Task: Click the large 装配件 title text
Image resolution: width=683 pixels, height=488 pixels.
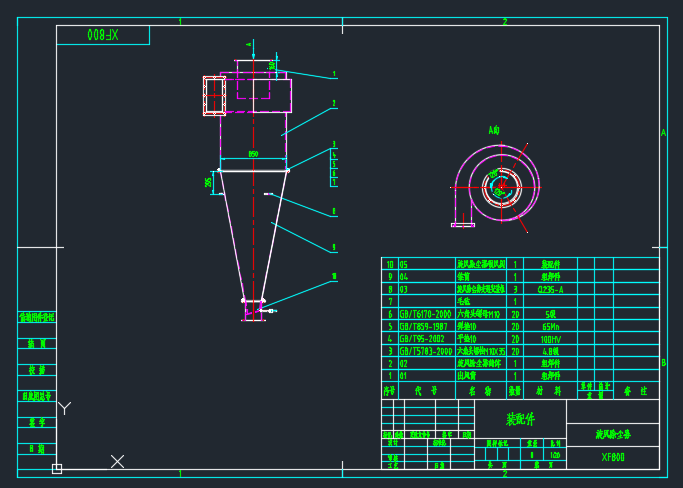Action: point(520,419)
